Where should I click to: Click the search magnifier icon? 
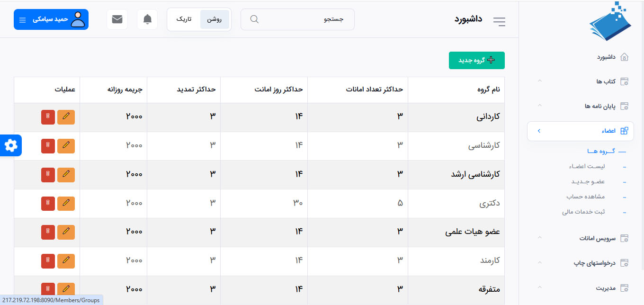click(x=254, y=19)
